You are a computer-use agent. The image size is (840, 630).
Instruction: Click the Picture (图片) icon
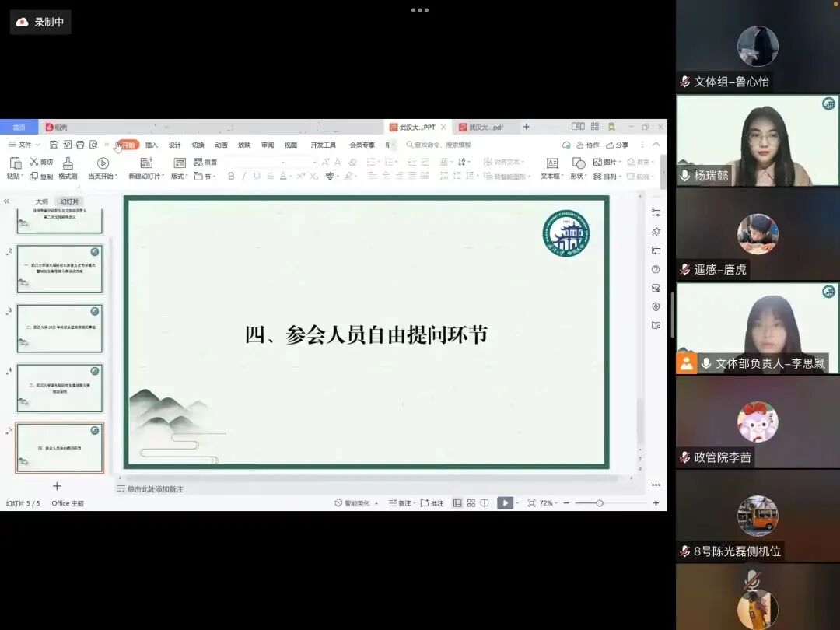click(x=597, y=162)
